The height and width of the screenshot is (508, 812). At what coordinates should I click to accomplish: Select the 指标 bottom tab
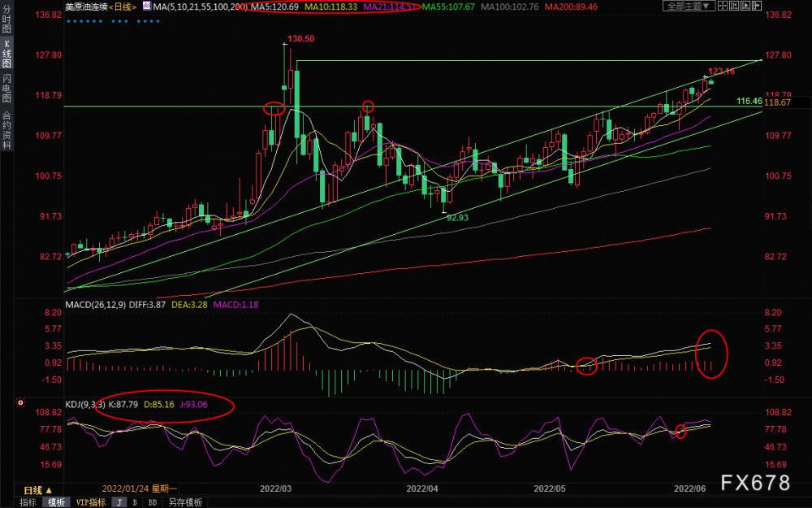point(28,502)
